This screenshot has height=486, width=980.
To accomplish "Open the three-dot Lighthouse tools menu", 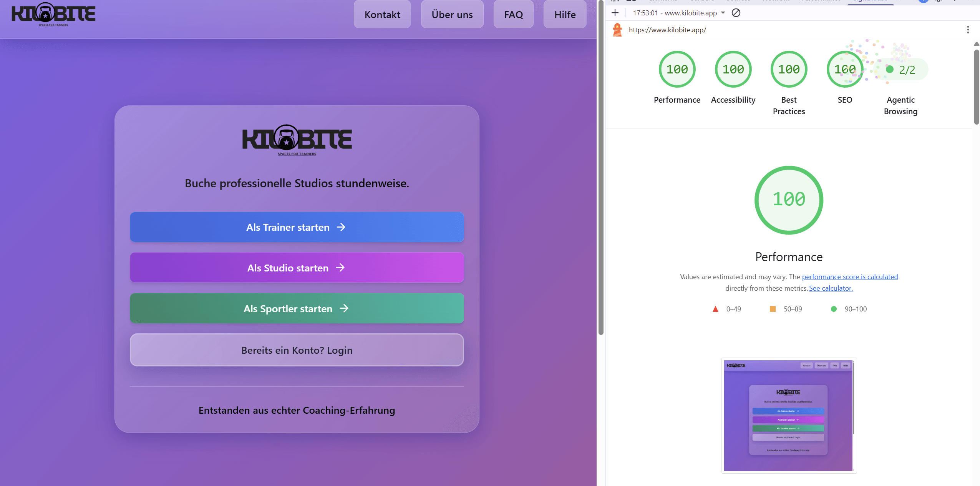I will (x=968, y=30).
